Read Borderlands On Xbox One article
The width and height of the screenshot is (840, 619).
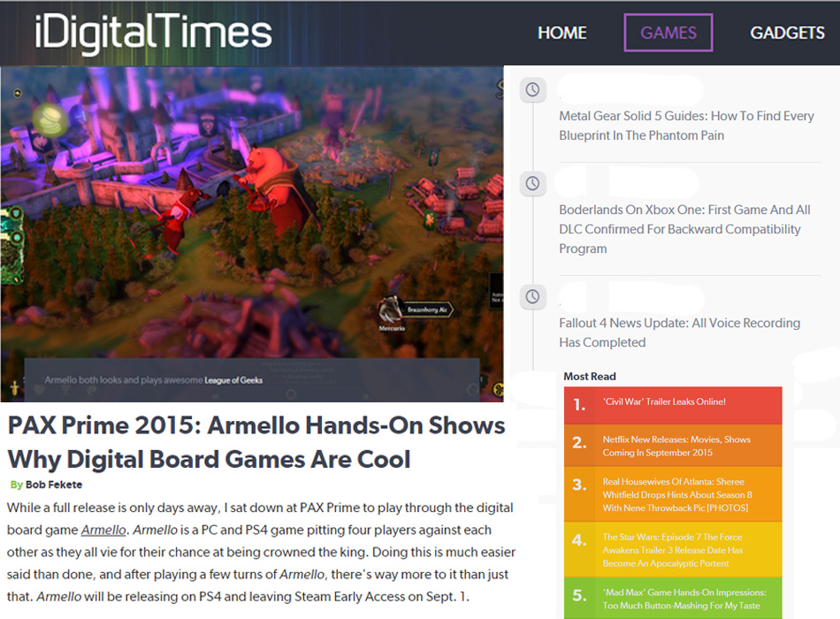tap(684, 229)
